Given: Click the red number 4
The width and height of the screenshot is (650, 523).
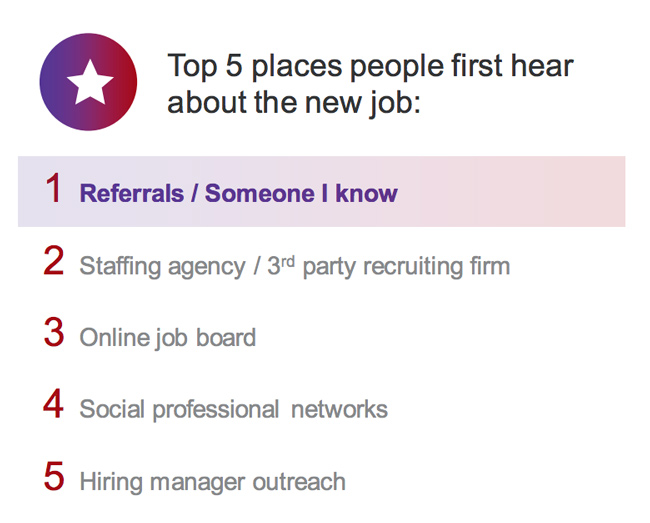Looking at the screenshot, I should click(x=54, y=406).
